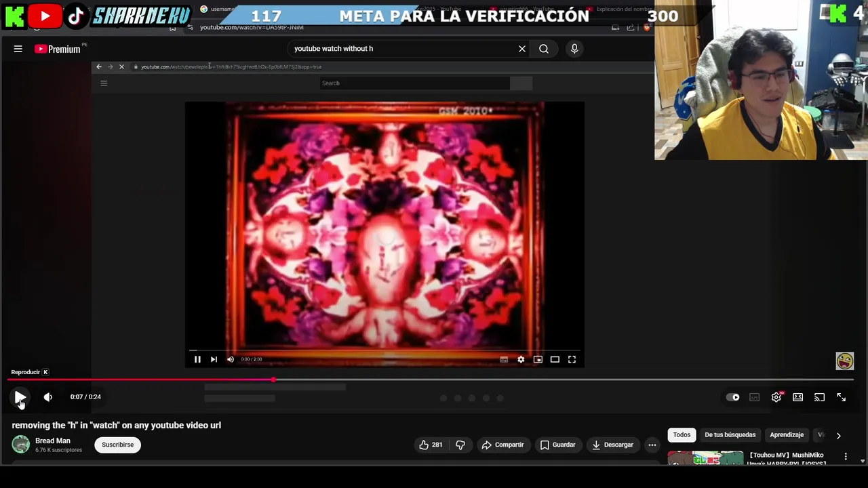Share the video with Compartir
The height and width of the screenshot is (488, 868).
pos(502,445)
